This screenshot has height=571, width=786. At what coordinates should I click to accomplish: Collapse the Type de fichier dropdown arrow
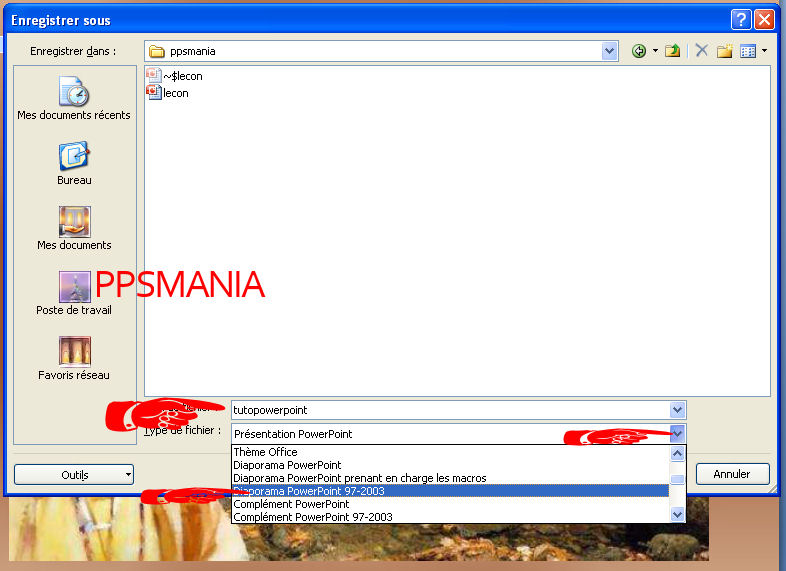click(x=678, y=434)
